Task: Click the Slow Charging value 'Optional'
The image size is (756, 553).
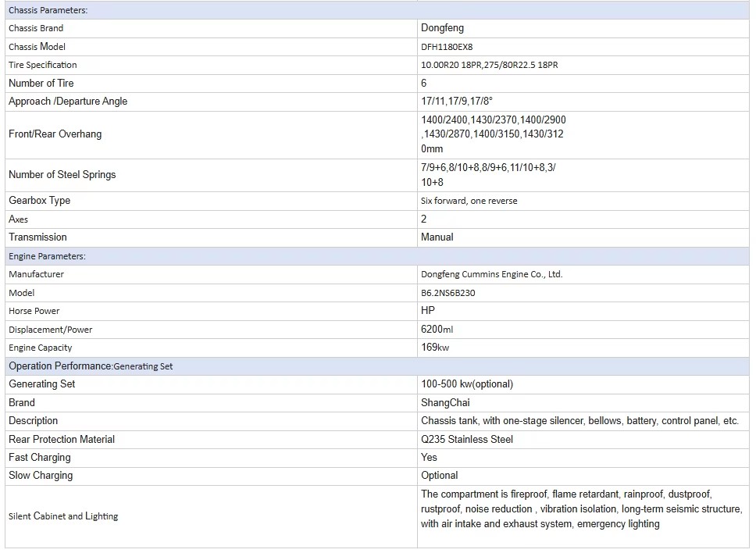Action: pyautogui.click(x=439, y=476)
